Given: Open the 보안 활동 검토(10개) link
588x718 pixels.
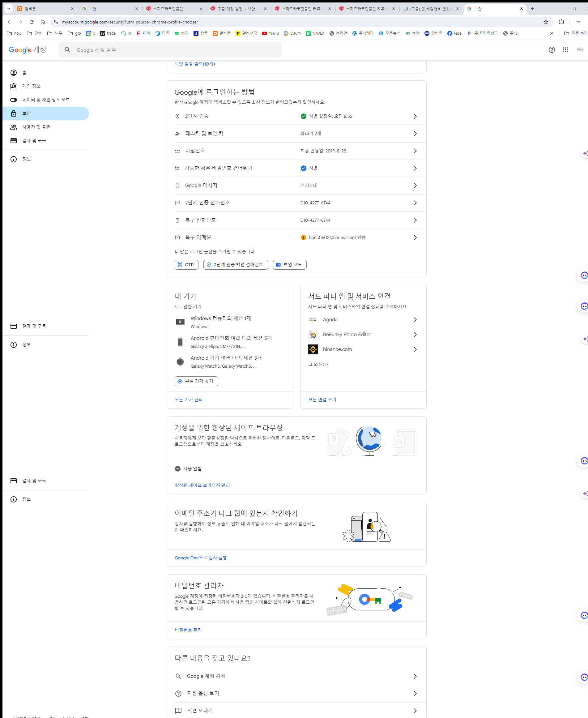Looking at the screenshot, I should pyautogui.click(x=195, y=64).
